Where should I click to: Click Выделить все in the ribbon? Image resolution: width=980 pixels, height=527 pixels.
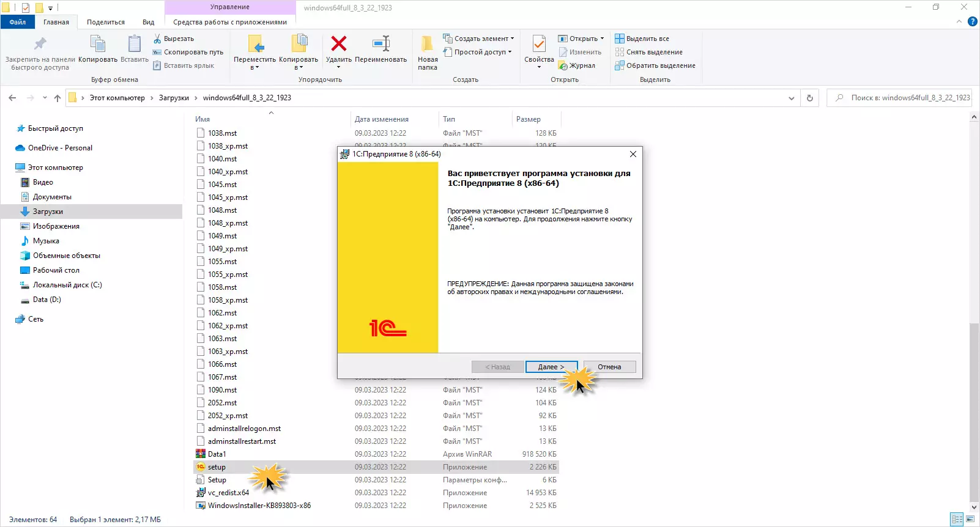[642, 39]
